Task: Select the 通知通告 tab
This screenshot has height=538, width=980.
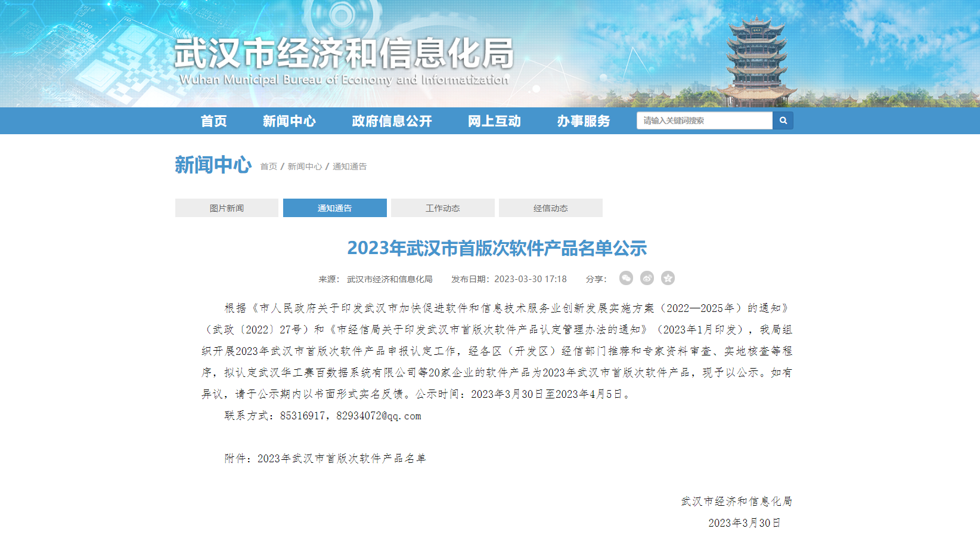Action: (x=334, y=208)
